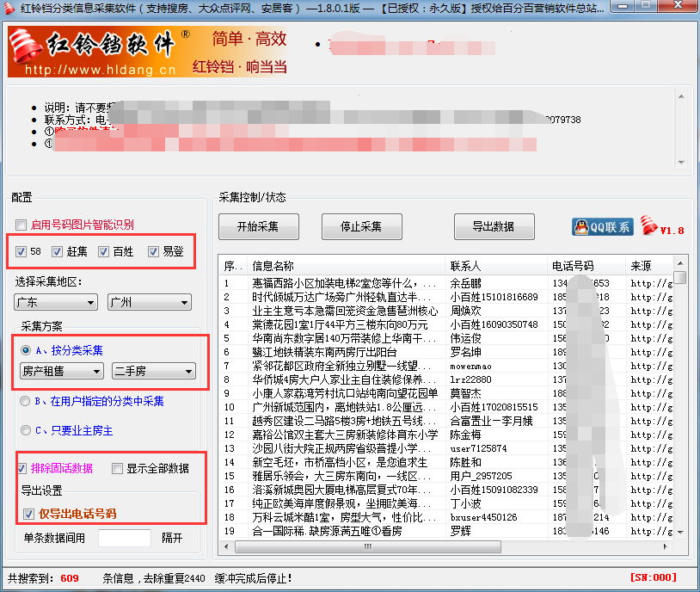The image size is (700, 592).
Task: Open the 广州 city dropdown
Action: click(x=150, y=303)
